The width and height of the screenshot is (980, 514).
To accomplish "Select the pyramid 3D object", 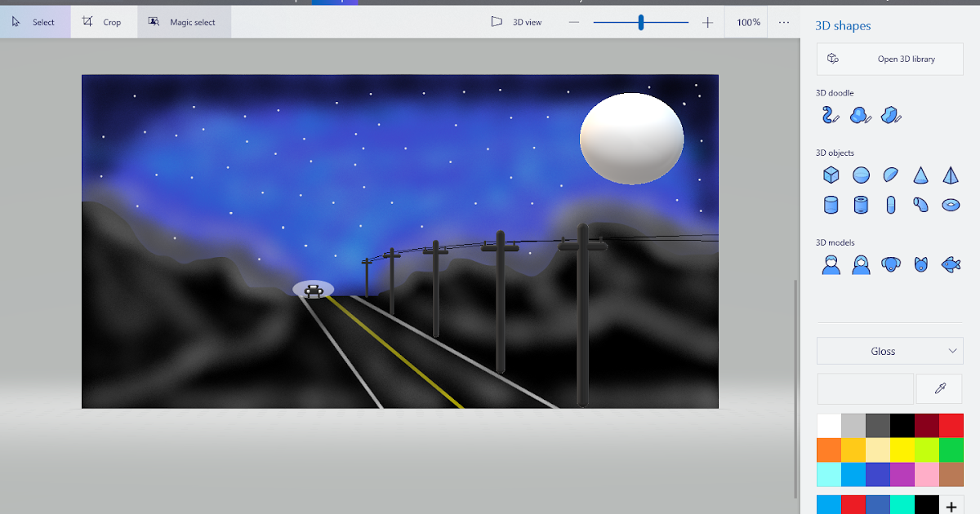I will (950, 175).
